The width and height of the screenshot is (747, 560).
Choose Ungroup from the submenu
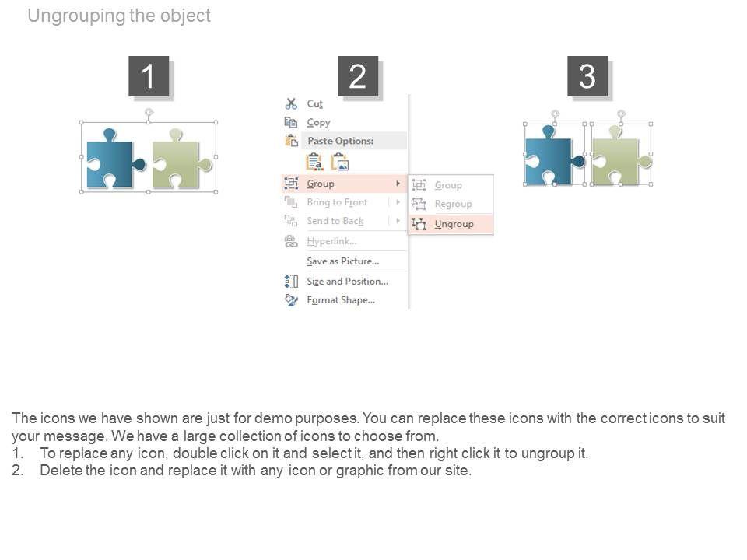[454, 224]
